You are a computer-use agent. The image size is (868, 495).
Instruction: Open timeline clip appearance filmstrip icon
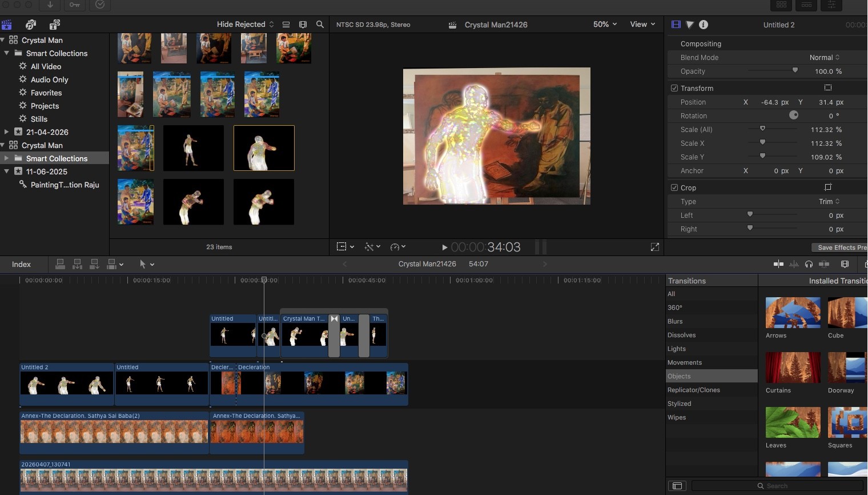[x=845, y=264]
